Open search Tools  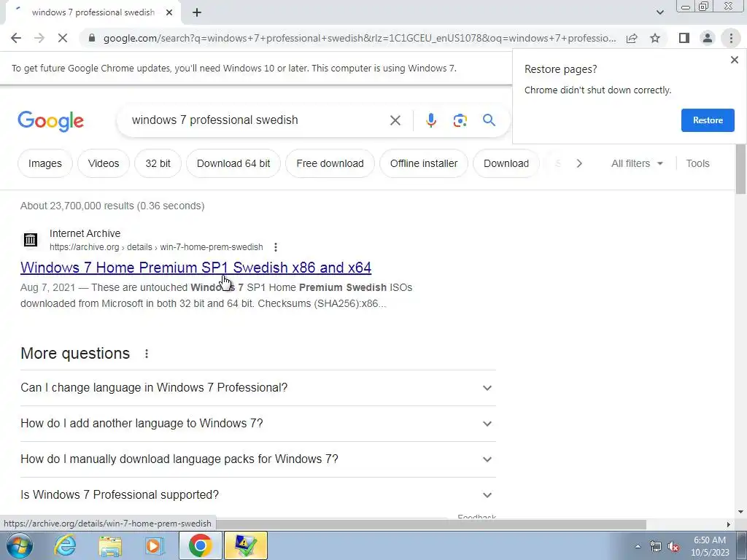(697, 163)
